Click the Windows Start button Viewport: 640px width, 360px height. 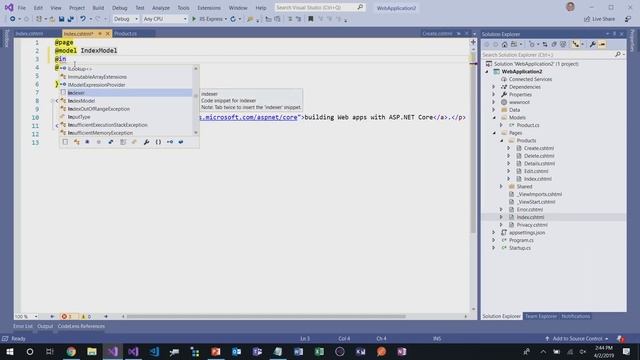(9, 351)
